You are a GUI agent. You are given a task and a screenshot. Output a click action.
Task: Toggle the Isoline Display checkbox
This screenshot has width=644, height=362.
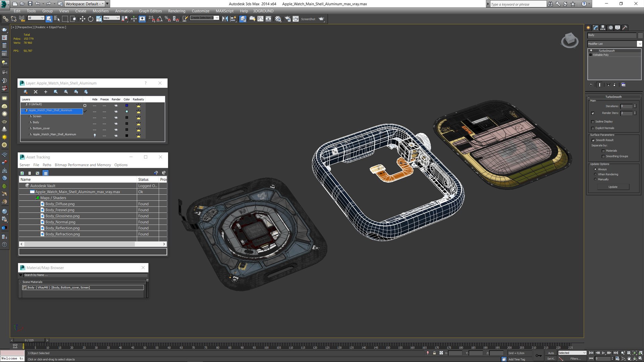click(x=593, y=122)
